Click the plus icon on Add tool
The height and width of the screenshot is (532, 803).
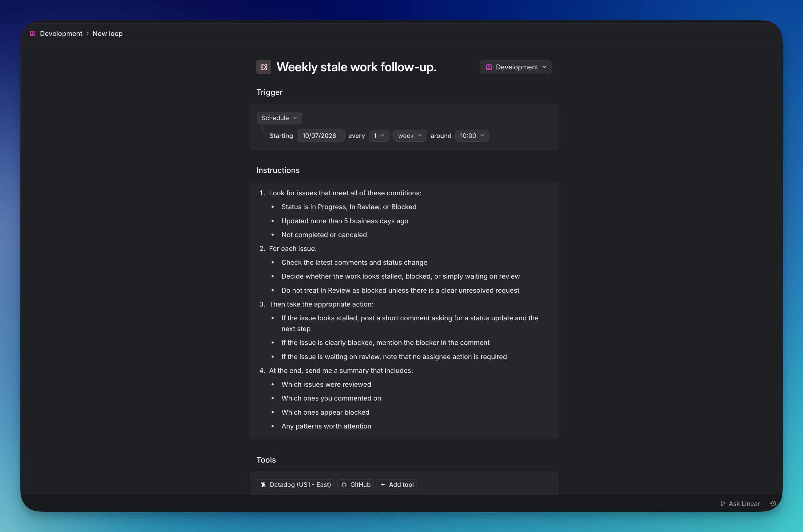click(383, 484)
